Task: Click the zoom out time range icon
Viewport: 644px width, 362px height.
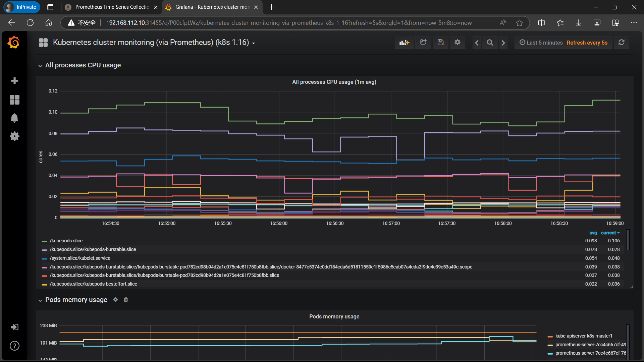Action: [x=490, y=43]
